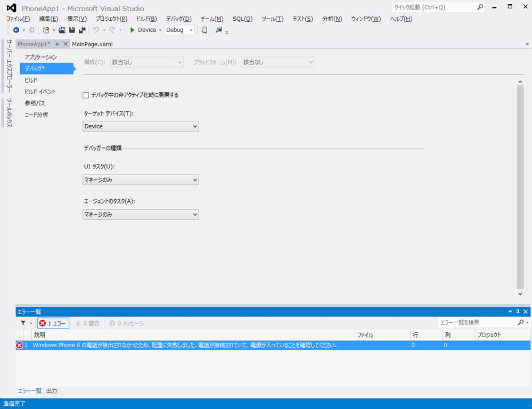Click the New Project toolbar icon
532x409 pixels.
(x=46, y=30)
